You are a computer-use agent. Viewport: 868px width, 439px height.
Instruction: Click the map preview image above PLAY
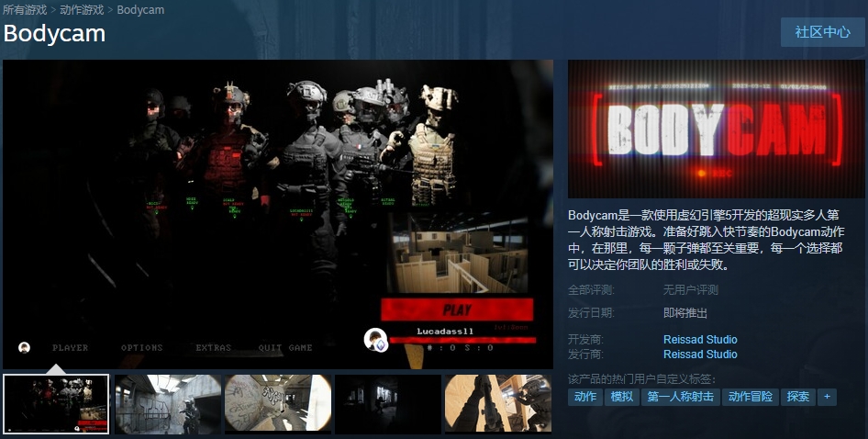click(x=457, y=253)
